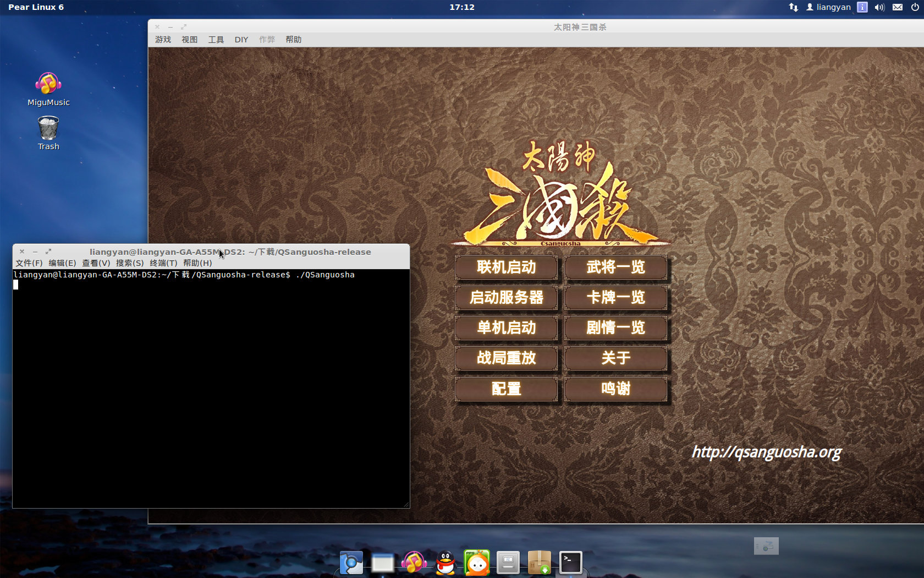924x578 pixels.
Task: Open the Chromium browser from the dock
Action: pos(351,563)
